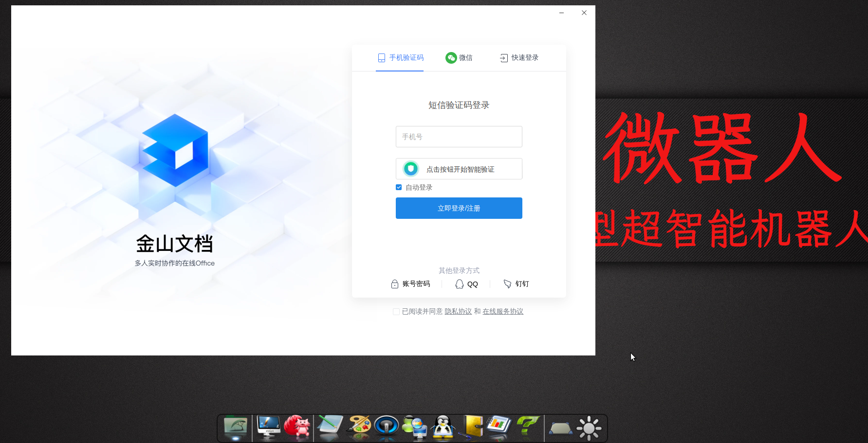Click the gray desktop pager dock icon
This screenshot has width=868, height=443.
(560, 429)
